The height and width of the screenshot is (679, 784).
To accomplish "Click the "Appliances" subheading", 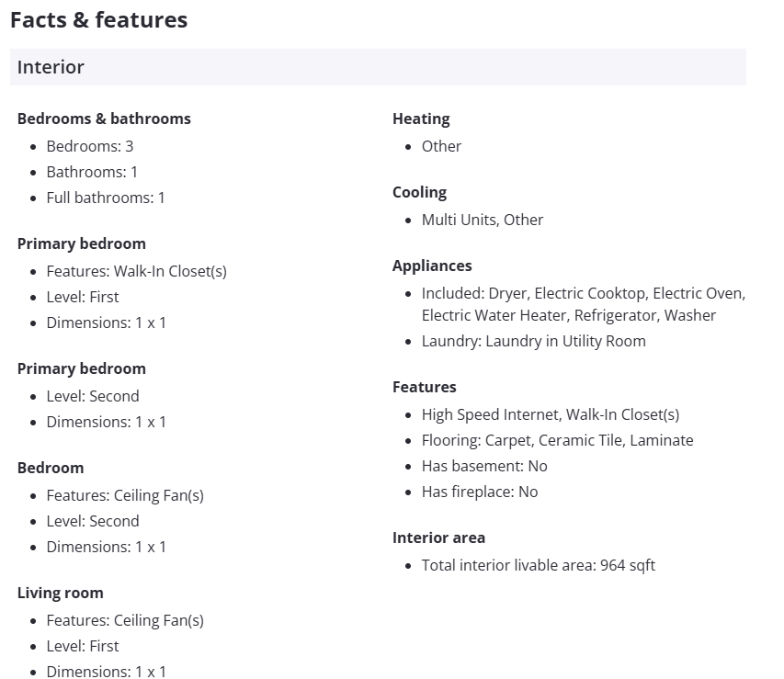I will 432,266.
